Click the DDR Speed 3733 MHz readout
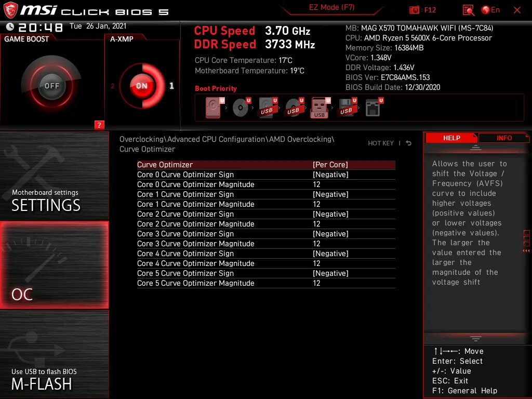The height and width of the screenshot is (399, 532). pos(255,45)
